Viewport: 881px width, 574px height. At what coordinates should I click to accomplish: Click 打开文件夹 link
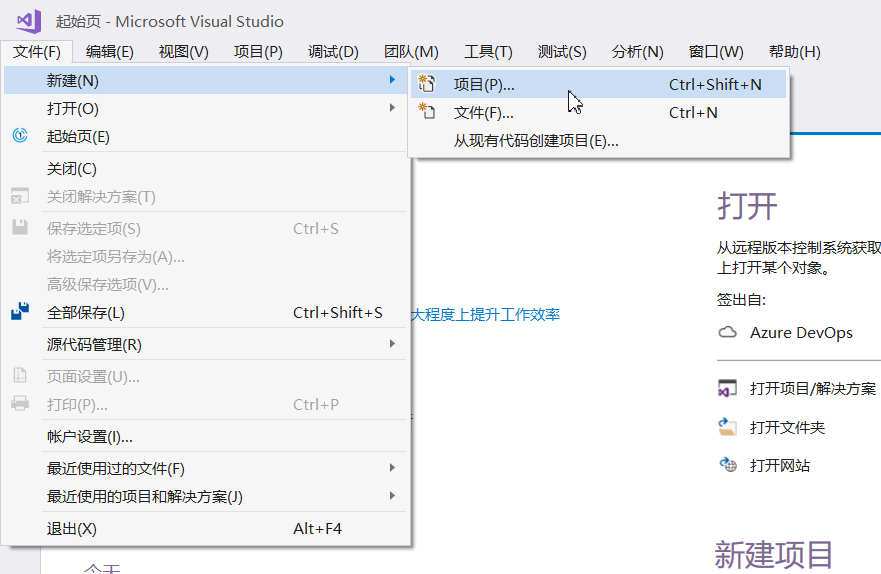[787, 427]
